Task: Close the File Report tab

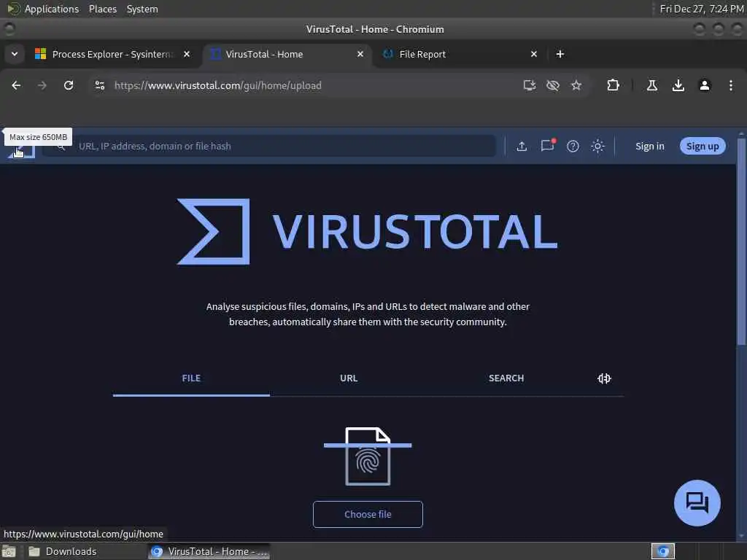Action: click(x=534, y=54)
